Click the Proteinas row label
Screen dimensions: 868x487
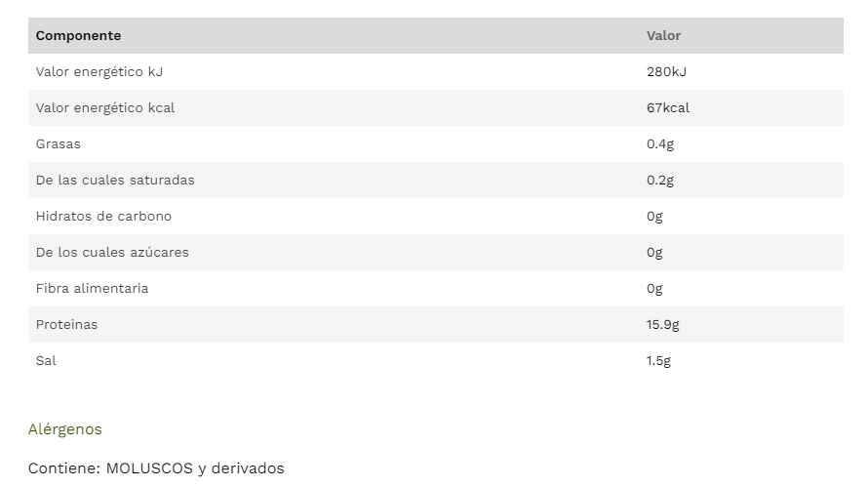click(x=66, y=324)
